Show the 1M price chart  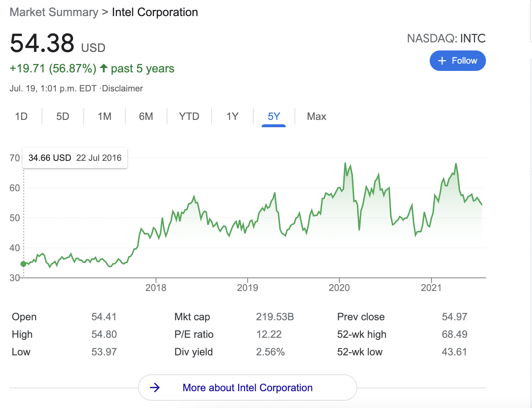tap(104, 116)
